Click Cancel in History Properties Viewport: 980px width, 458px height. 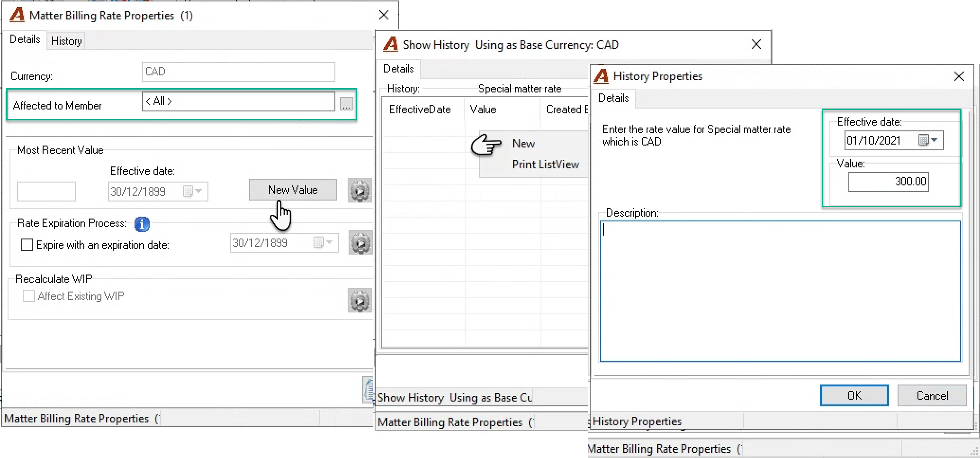point(932,396)
